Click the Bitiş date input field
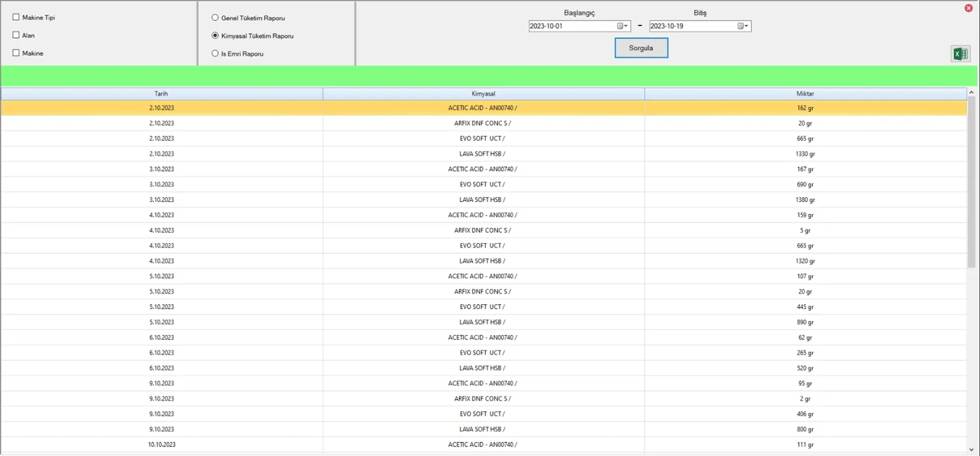Screen dimensions: 980x456 691,26
